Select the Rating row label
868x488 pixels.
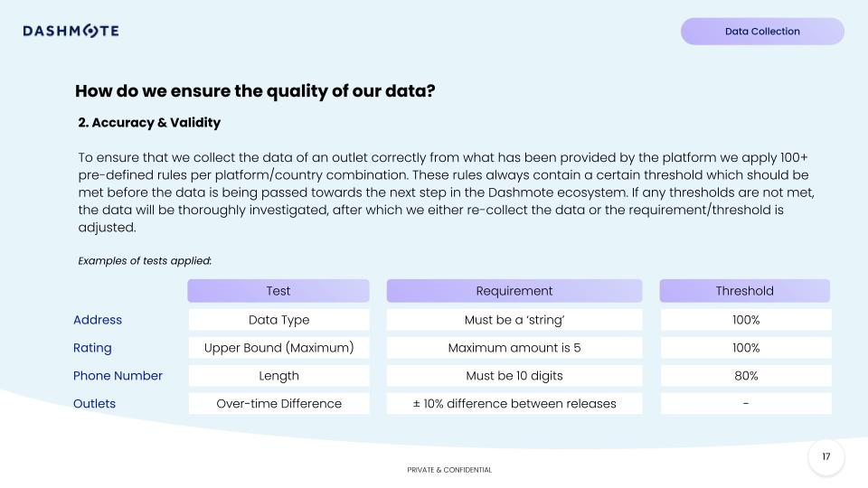(x=92, y=348)
